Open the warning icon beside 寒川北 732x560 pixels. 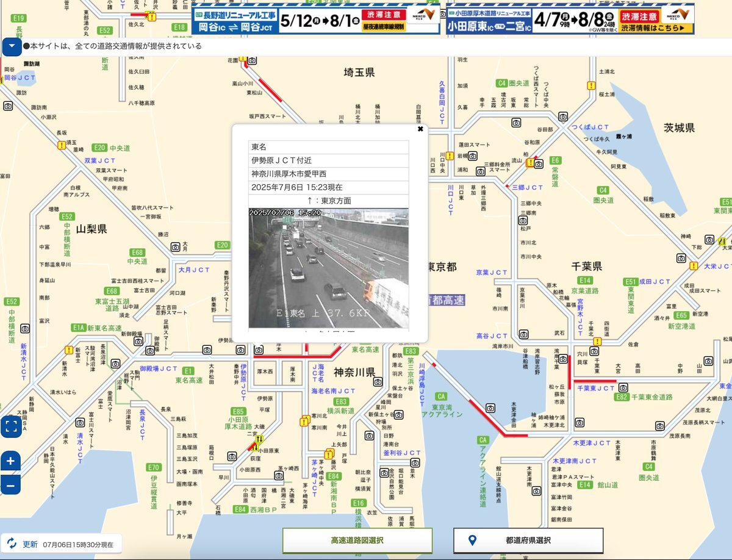point(304,422)
